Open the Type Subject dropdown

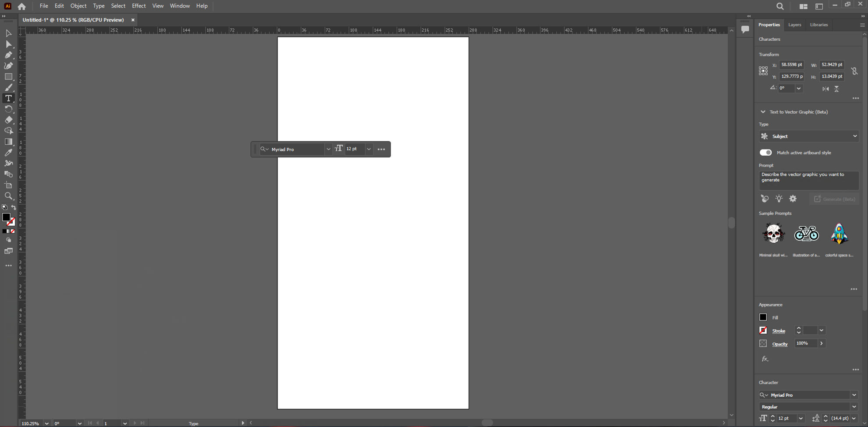[x=809, y=136]
